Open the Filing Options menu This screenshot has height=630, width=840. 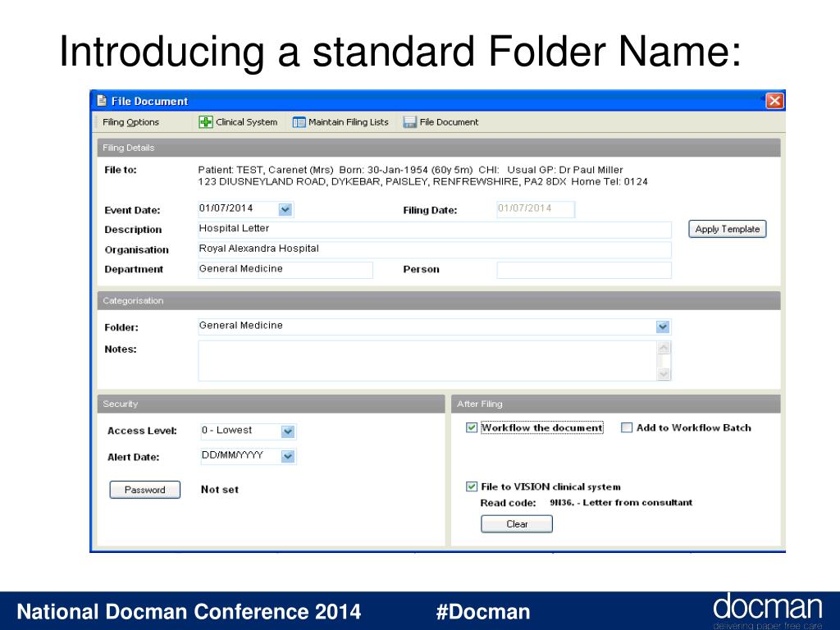131,122
